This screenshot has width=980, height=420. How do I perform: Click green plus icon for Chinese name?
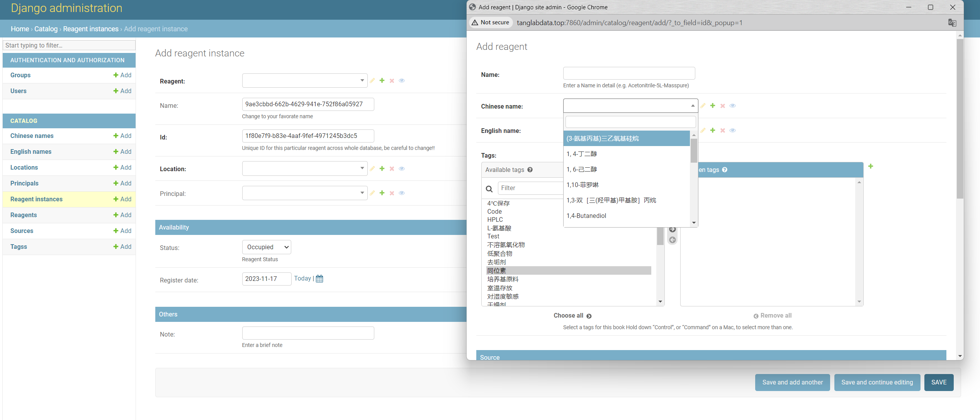pyautogui.click(x=713, y=105)
